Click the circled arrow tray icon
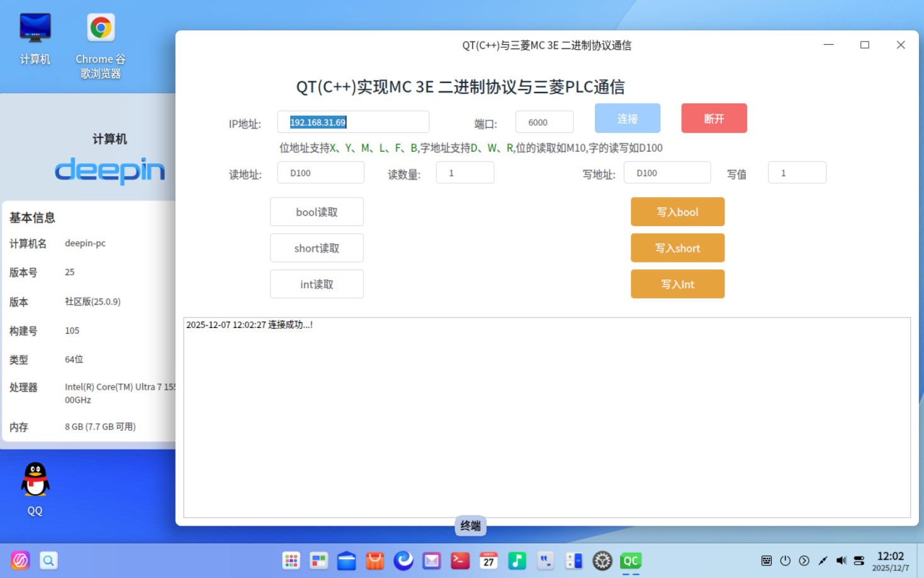 pyautogui.click(x=804, y=560)
